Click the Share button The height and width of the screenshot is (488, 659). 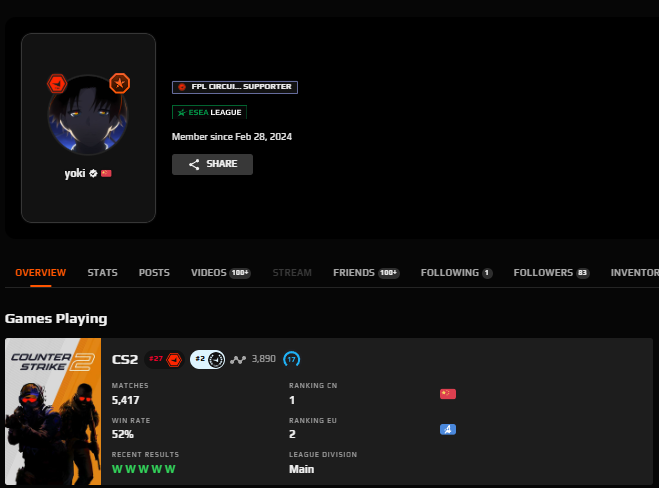click(x=212, y=164)
